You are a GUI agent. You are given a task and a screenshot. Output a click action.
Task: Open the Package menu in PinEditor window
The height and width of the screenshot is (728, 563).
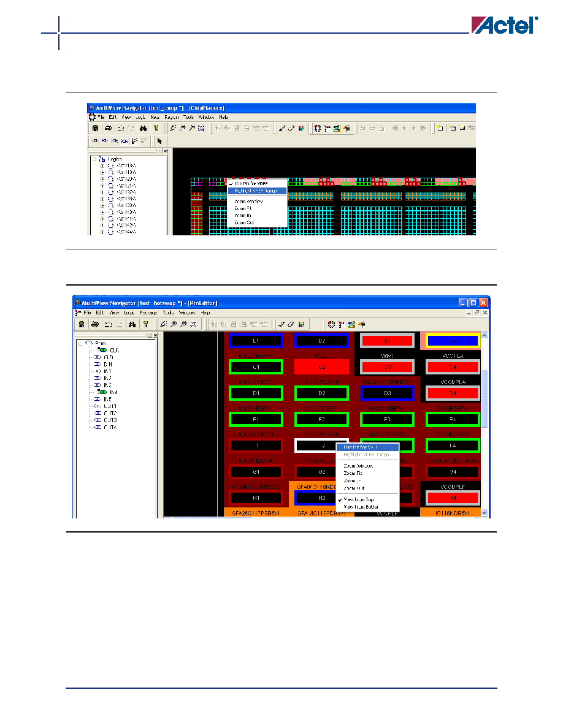pyautogui.click(x=148, y=313)
